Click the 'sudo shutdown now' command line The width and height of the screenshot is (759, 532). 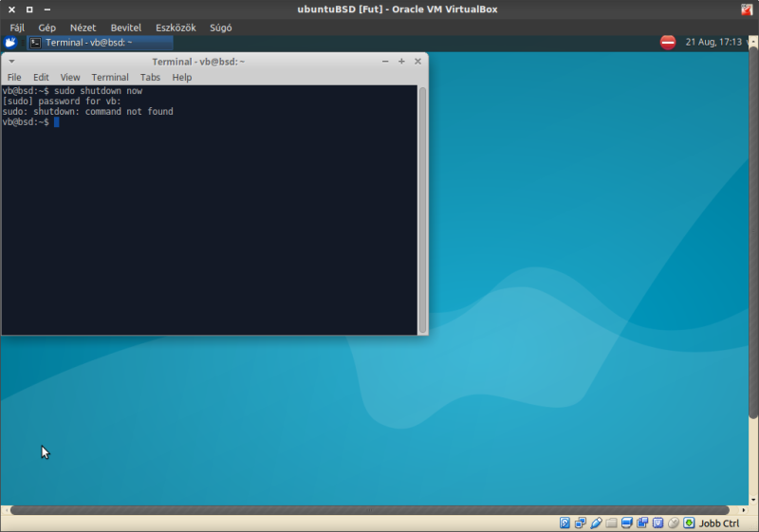[98, 91]
